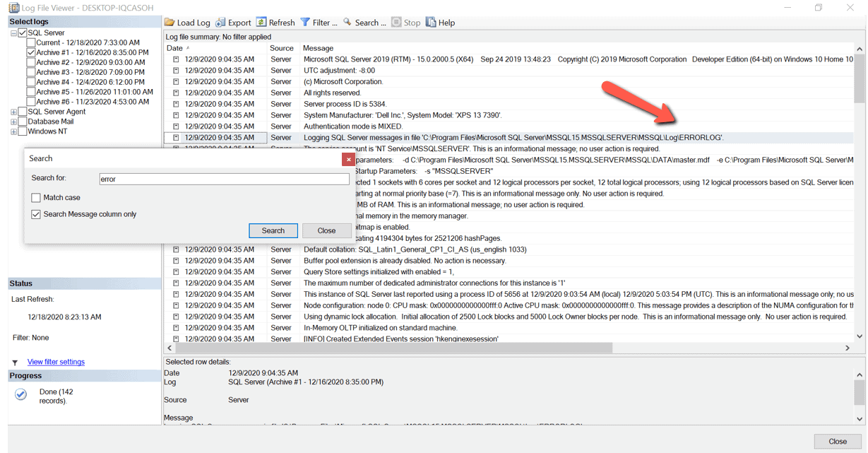Focus the 'Search for' text field
The width and height of the screenshot is (868, 453).
(224, 180)
